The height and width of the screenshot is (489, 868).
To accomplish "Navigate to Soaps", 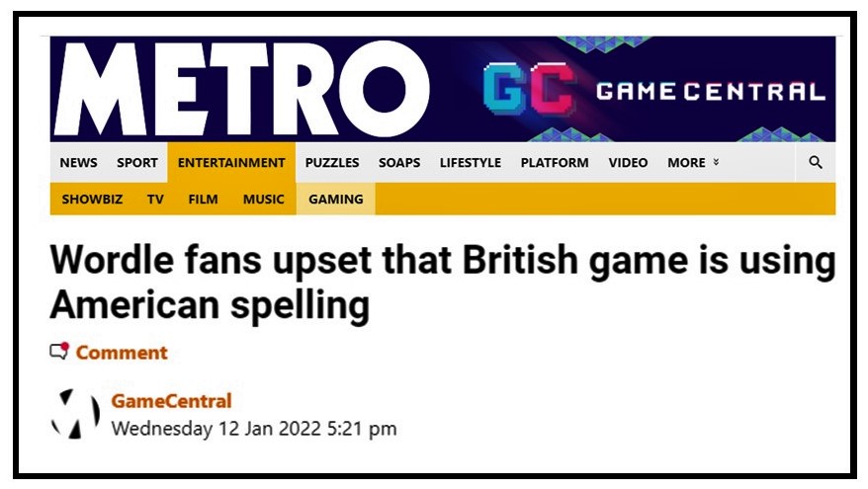I will point(399,163).
